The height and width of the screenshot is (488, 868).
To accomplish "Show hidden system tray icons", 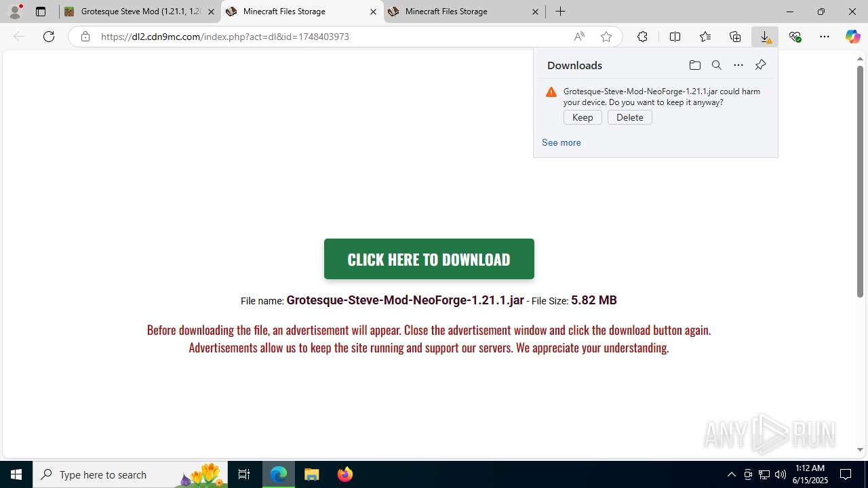I will click(x=731, y=474).
